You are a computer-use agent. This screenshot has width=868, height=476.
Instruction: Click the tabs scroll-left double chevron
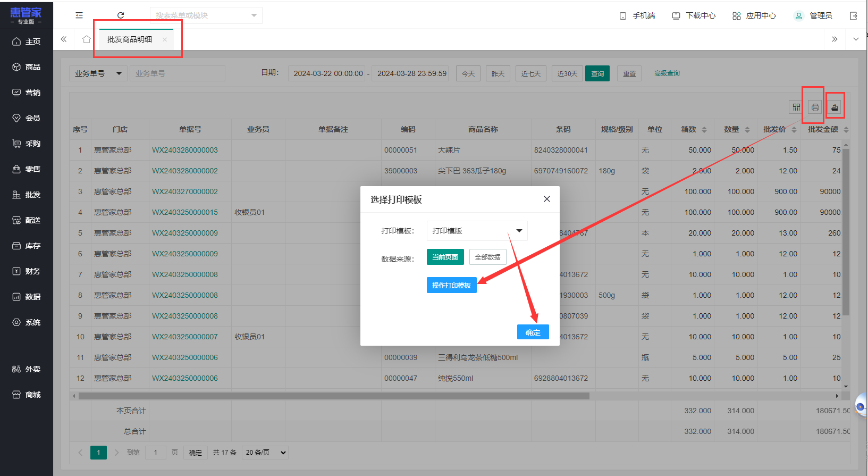coord(64,39)
